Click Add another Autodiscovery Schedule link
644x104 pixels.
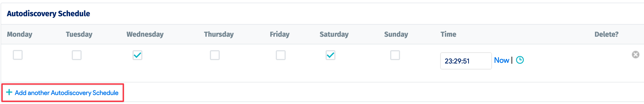67,93
